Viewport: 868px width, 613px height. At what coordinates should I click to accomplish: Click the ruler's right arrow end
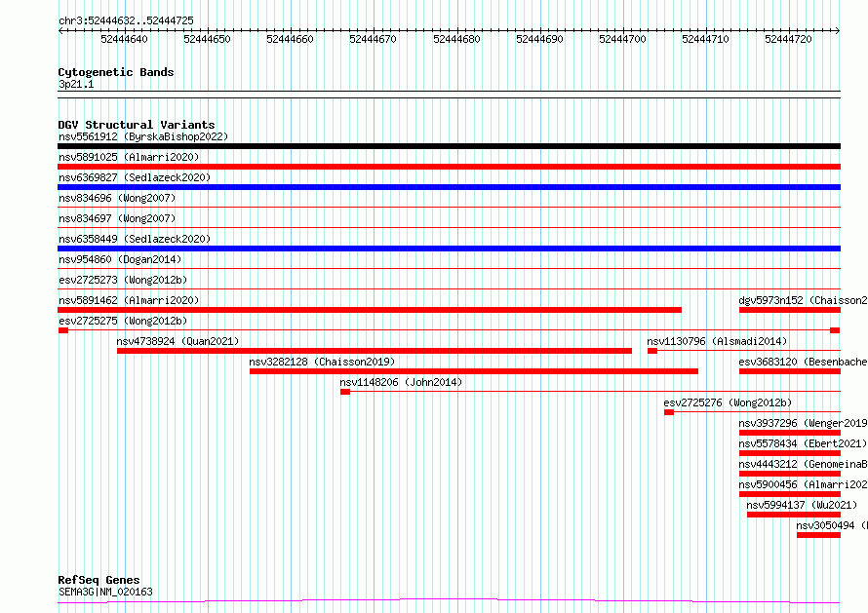click(x=838, y=31)
